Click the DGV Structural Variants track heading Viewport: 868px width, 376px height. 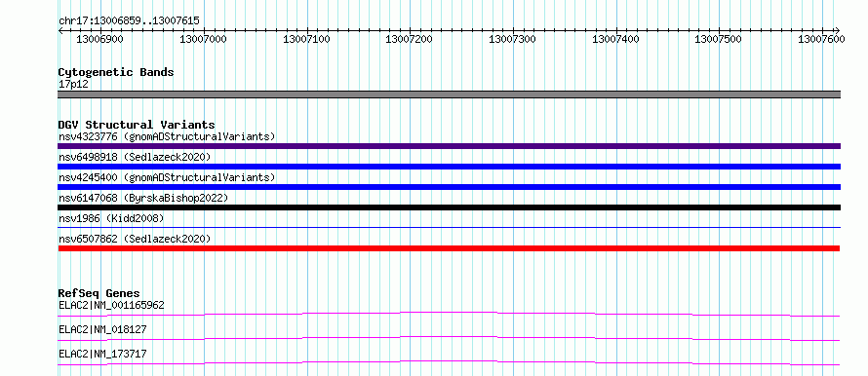137,125
